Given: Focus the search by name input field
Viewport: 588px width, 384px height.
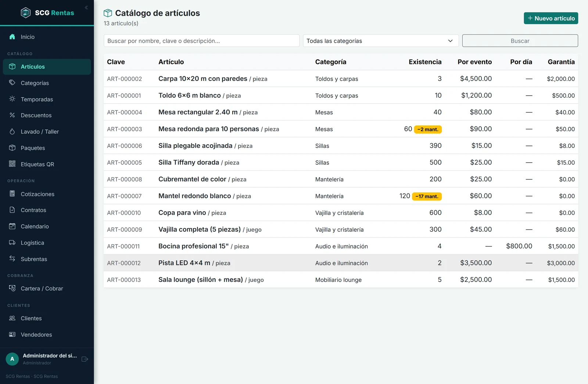Looking at the screenshot, I should (201, 41).
